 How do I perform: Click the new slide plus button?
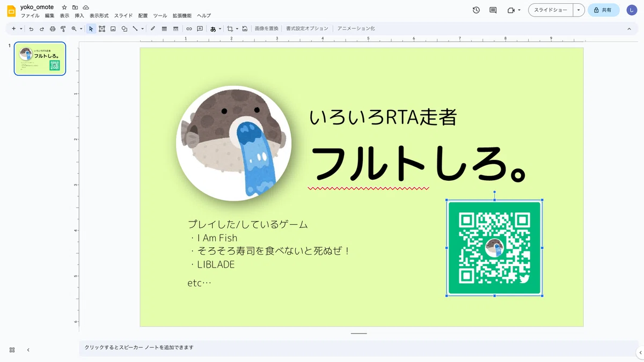pyautogui.click(x=14, y=28)
